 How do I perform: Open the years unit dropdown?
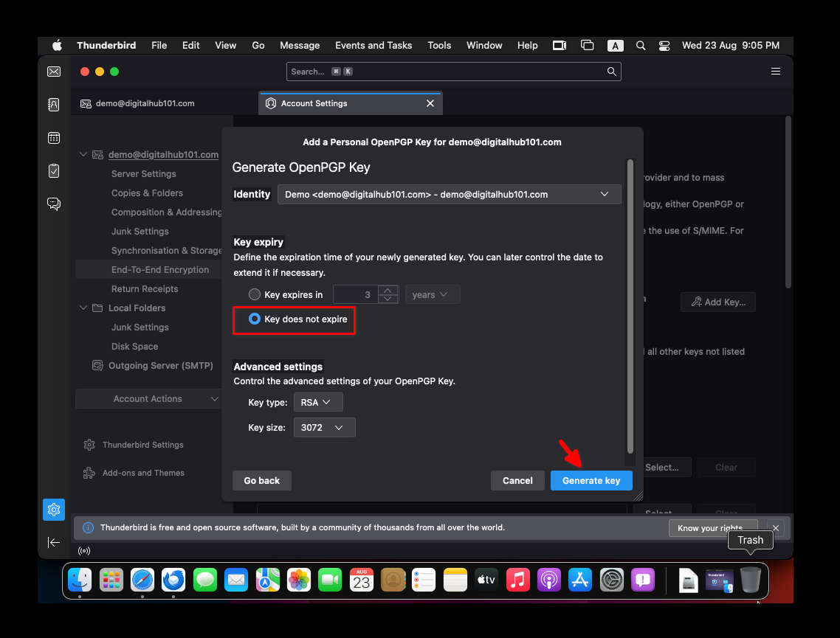point(433,294)
